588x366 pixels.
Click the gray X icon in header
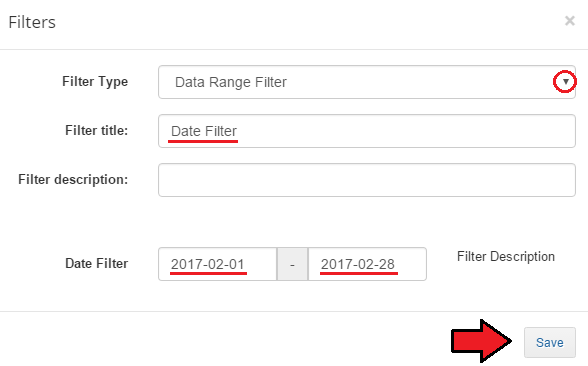click(570, 21)
